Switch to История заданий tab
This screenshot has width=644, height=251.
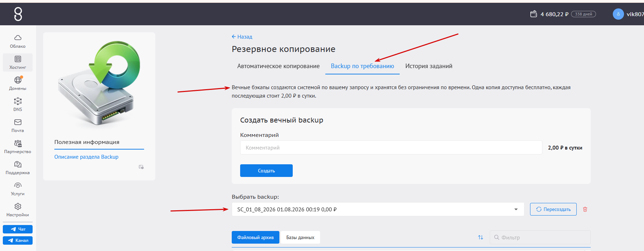(x=429, y=66)
